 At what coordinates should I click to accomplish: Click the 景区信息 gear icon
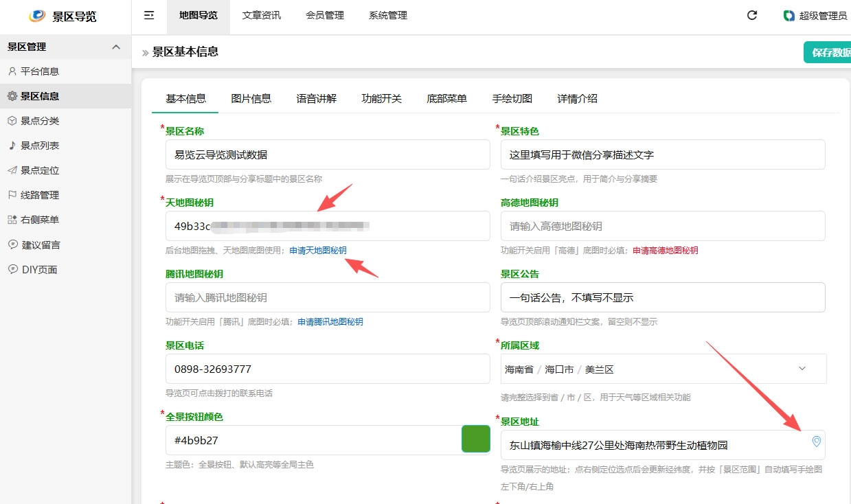tap(12, 96)
